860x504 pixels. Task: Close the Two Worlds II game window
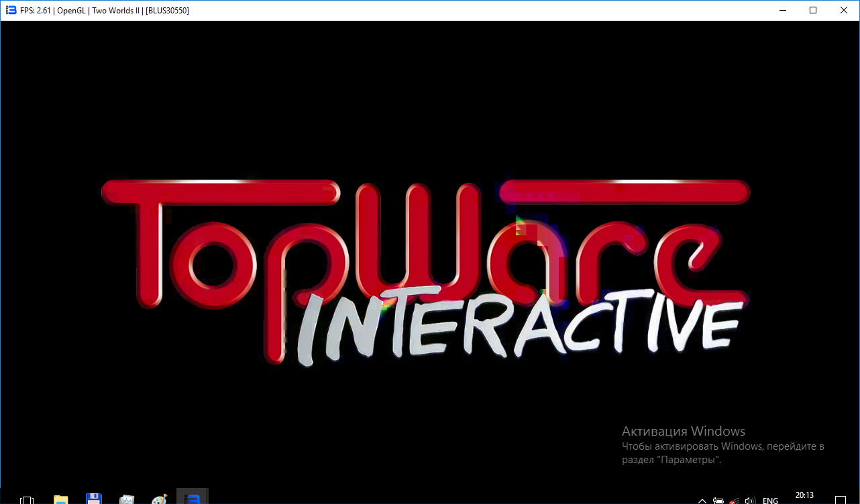[x=843, y=10]
